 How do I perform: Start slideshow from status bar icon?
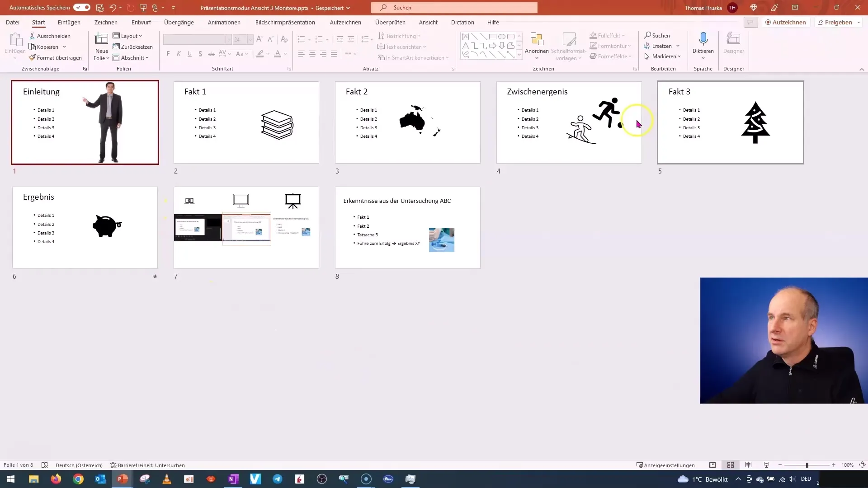pyautogui.click(x=766, y=465)
